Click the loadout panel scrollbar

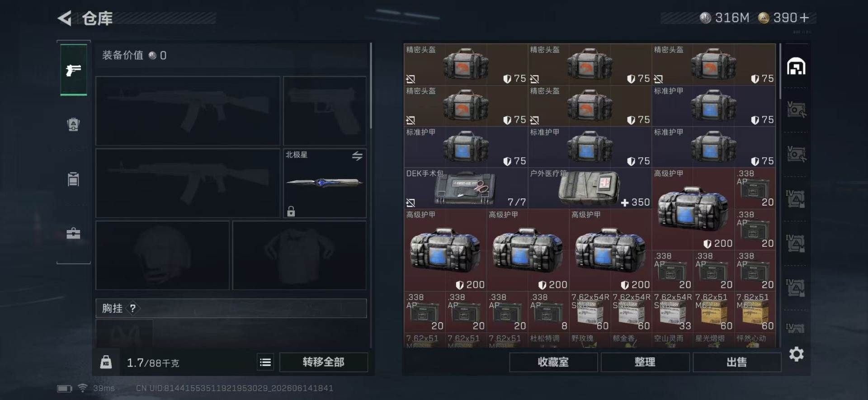point(371,86)
